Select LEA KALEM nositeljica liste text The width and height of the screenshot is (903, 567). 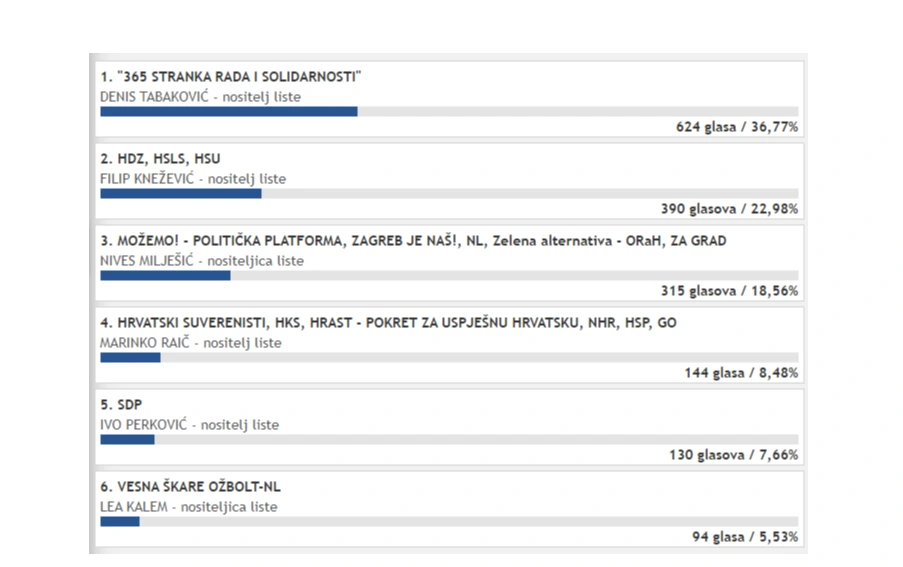point(189,507)
